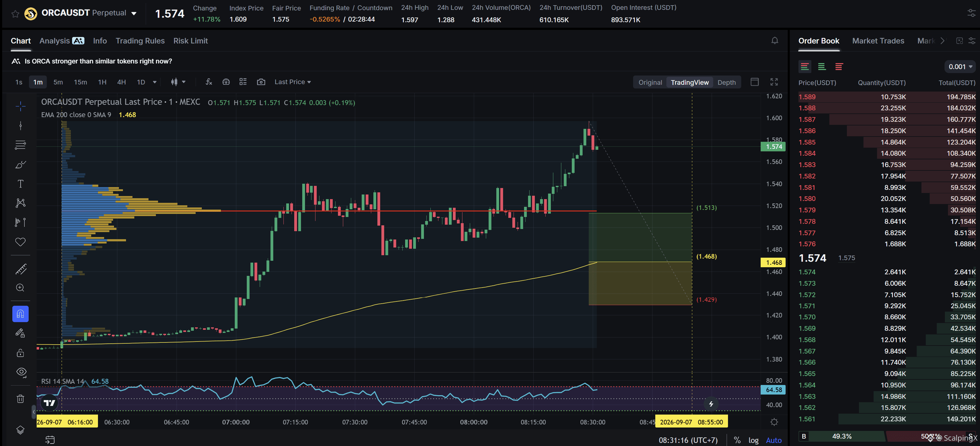Toggle the magnet mode button

pyautogui.click(x=21, y=314)
